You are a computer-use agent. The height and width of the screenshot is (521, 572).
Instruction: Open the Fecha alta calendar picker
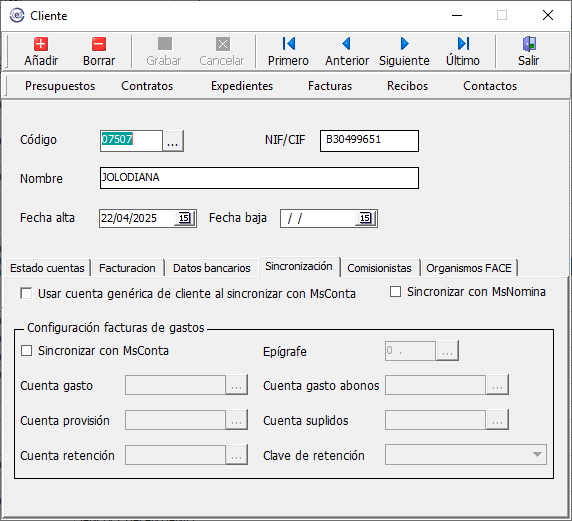(185, 218)
